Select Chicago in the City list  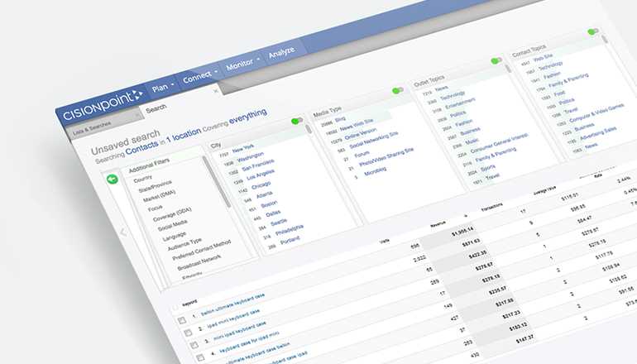click(x=261, y=185)
